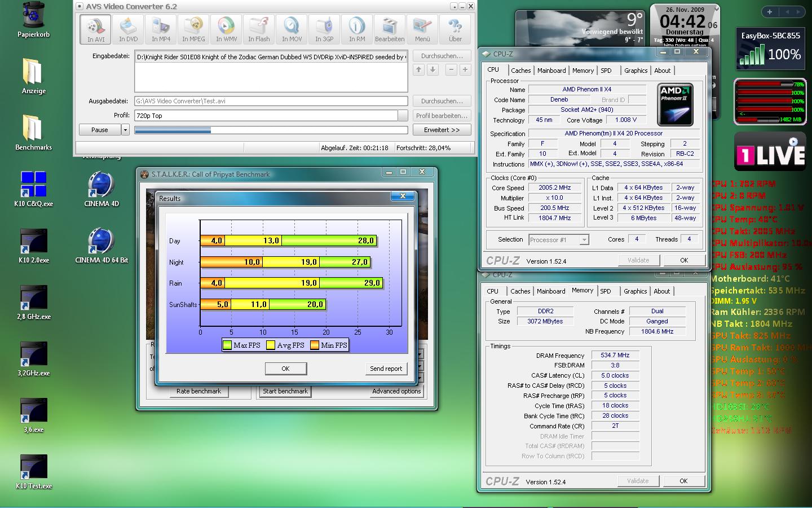The height and width of the screenshot is (508, 812).
Task: Open Caches tab in upper CPU-Z
Action: click(x=520, y=71)
